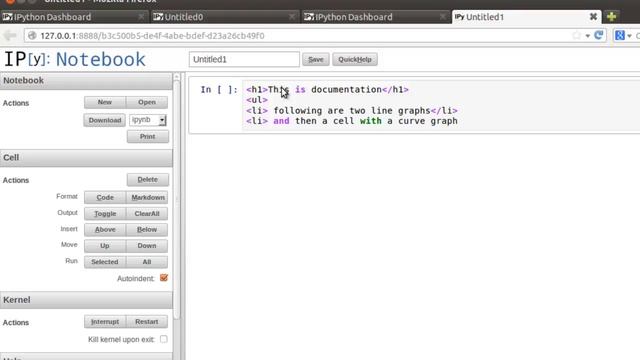Screen dimensions: 640x360
Task: Restart the kernel
Action: pyautogui.click(x=147, y=322)
